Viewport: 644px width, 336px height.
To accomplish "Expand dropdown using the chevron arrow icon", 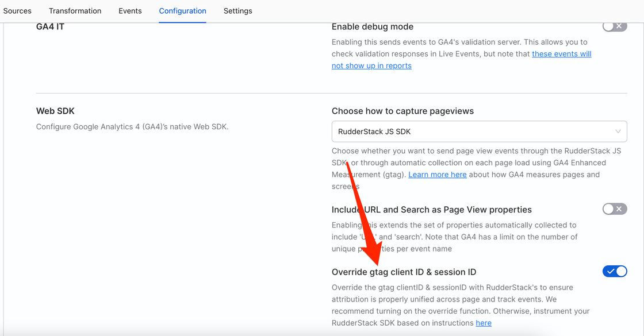I will [618, 132].
